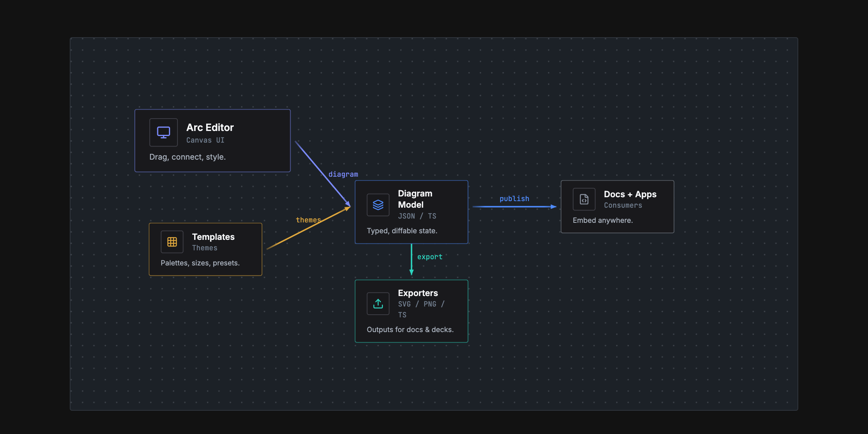The image size is (868, 434).
Task: Click 'Drag, connect, style.' description
Action: pos(188,157)
